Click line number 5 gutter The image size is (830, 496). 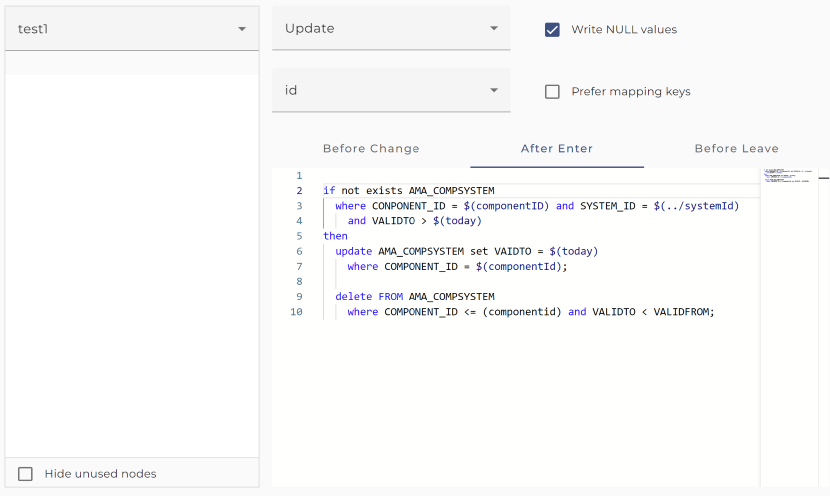[299, 236]
